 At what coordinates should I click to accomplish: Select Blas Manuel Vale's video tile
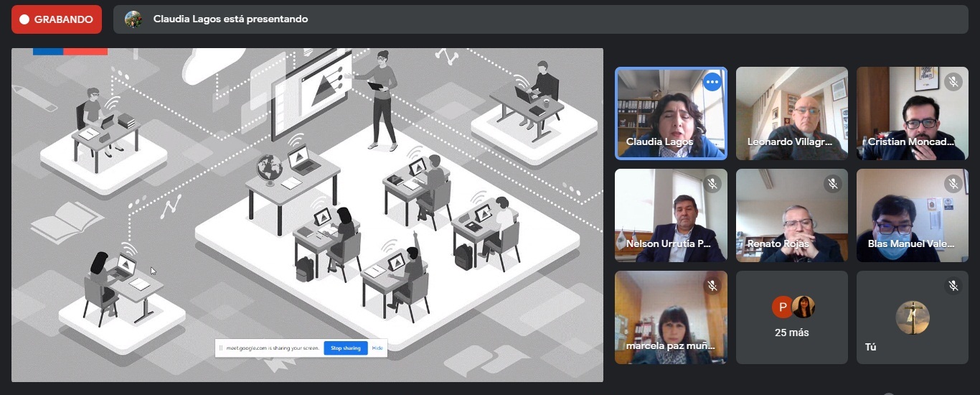912,215
